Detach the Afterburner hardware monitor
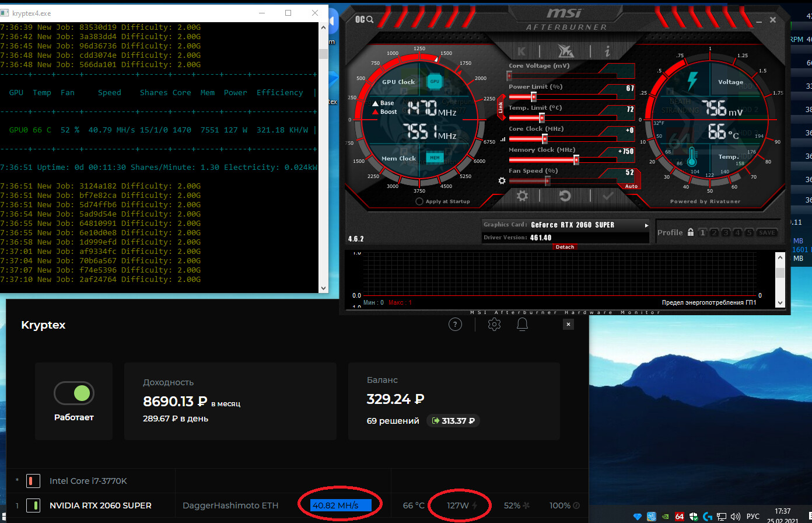This screenshot has width=812, height=523. (x=565, y=247)
